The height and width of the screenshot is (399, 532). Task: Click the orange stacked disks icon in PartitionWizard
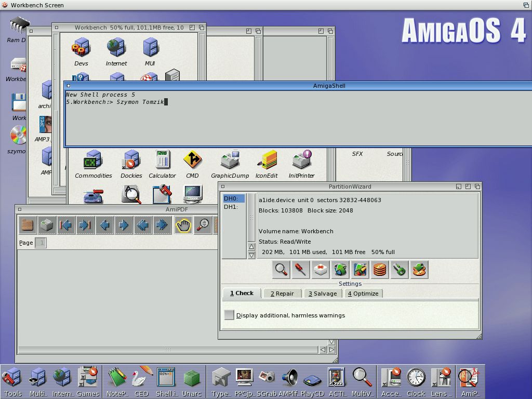pyautogui.click(x=380, y=270)
